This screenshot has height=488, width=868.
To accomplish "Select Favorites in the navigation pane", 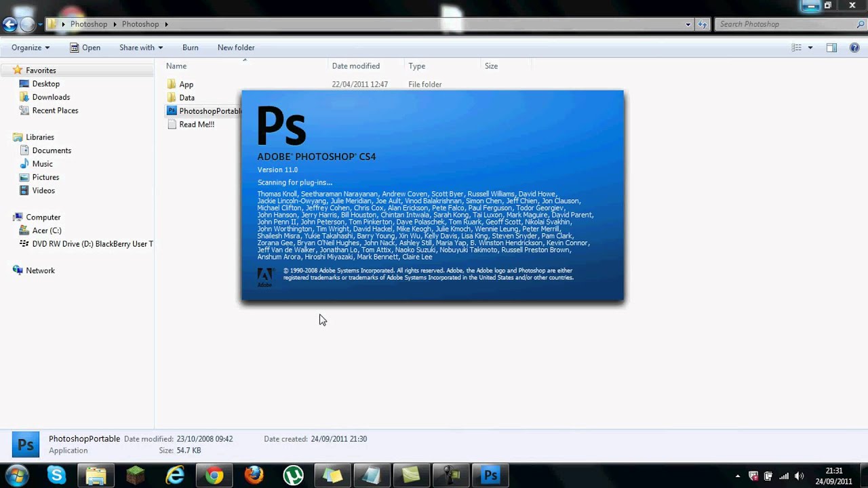I will coord(41,70).
